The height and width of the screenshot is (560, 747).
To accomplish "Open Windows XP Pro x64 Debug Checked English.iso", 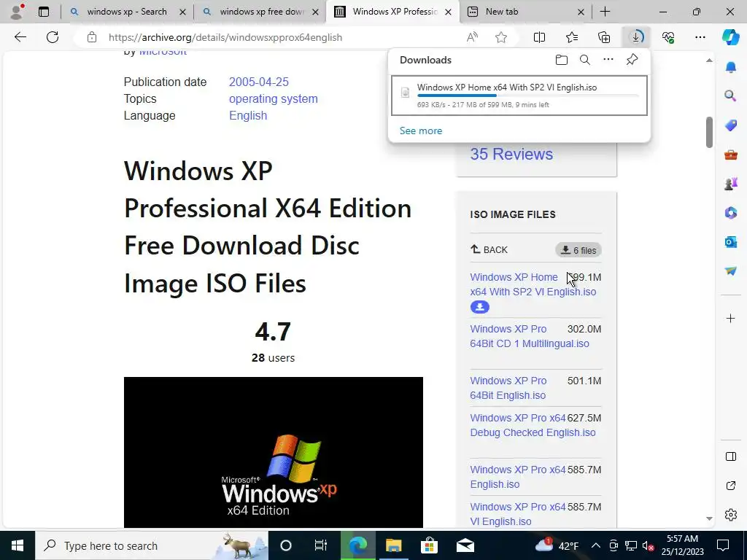I will pos(533,425).
